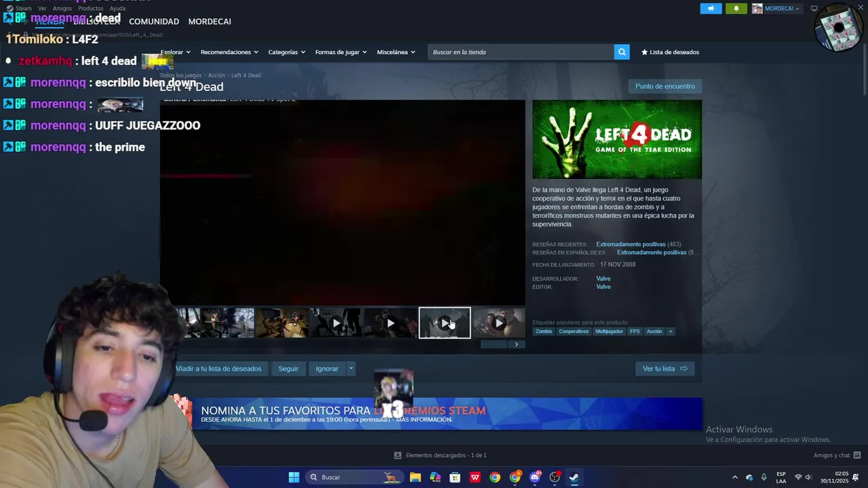This screenshot has width=868, height=488.
Task: Click the Seguir button
Action: (x=288, y=369)
